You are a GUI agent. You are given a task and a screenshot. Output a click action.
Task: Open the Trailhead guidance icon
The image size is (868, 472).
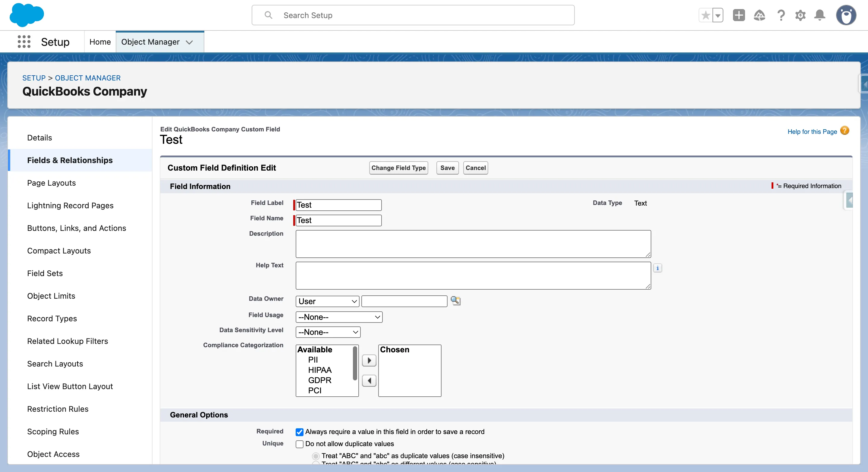click(x=759, y=15)
